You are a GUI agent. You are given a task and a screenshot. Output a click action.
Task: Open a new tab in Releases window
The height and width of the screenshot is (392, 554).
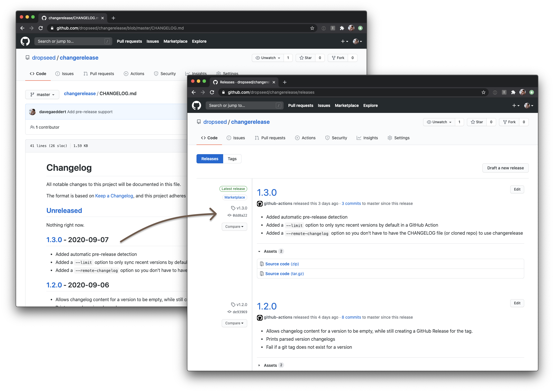(x=285, y=82)
